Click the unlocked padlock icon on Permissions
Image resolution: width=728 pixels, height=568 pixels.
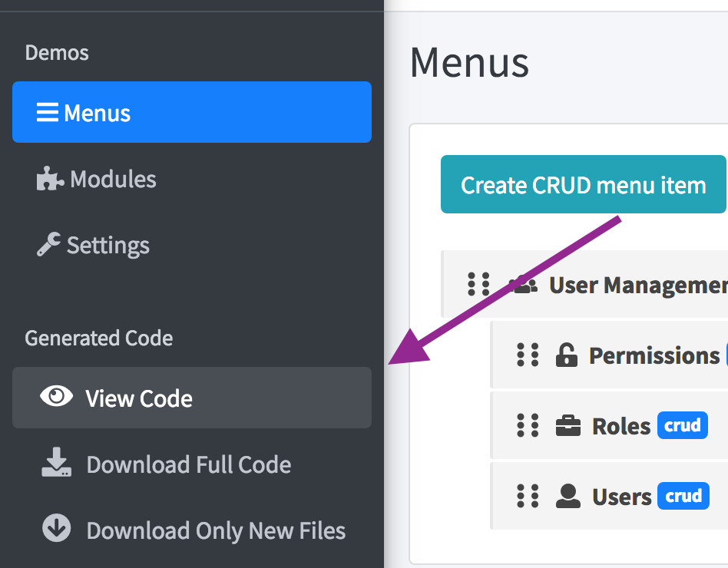point(566,355)
